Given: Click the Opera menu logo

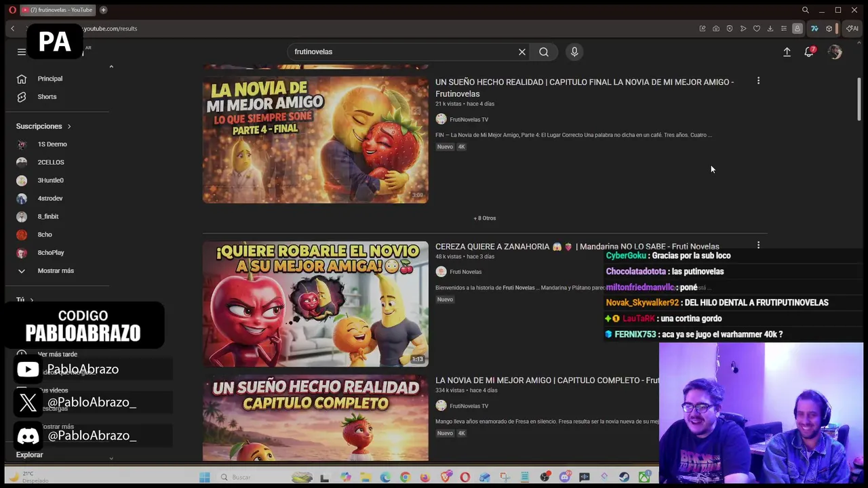Looking at the screenshot, I should pos(12,10).
